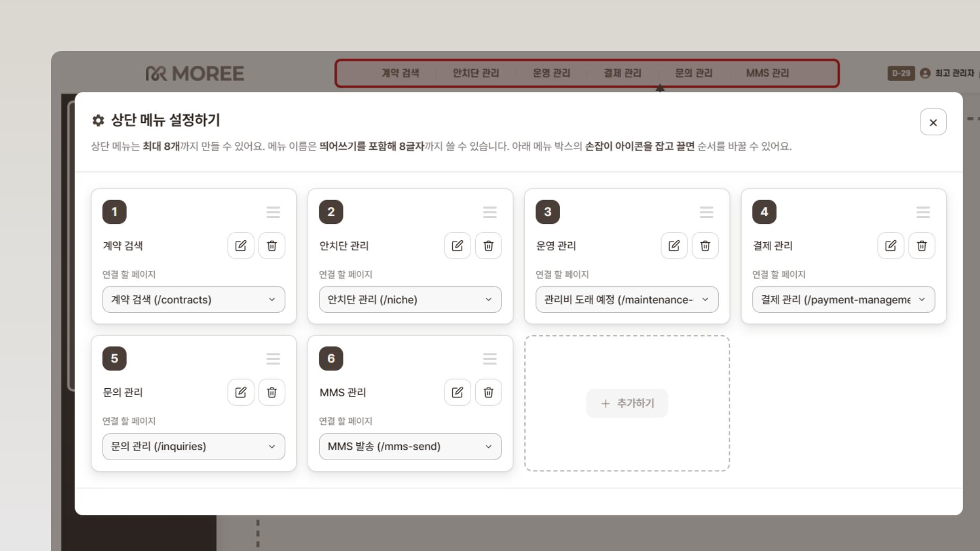
Task: Click the 최고 관리자 user label
Action: pyautogui.click(x=954, y=73)
